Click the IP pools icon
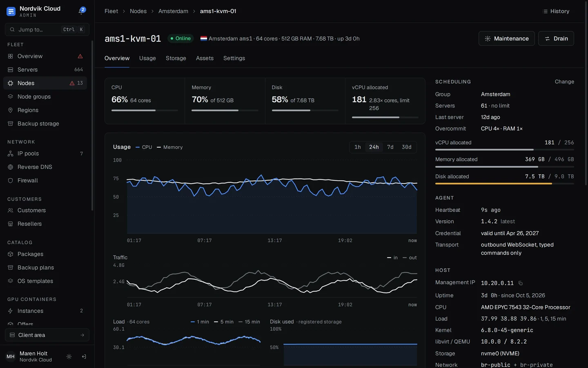588x368 pixels. coord(11,153)
